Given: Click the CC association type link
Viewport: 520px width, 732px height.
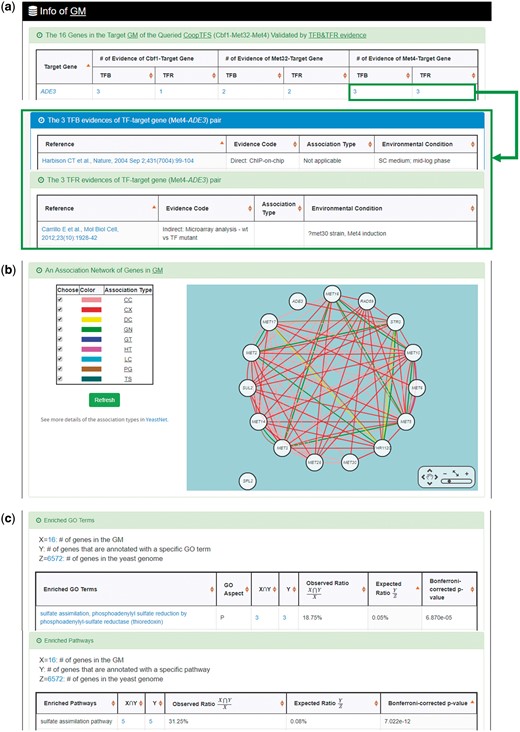Looking at the screenshot, I should click(128, 300).
